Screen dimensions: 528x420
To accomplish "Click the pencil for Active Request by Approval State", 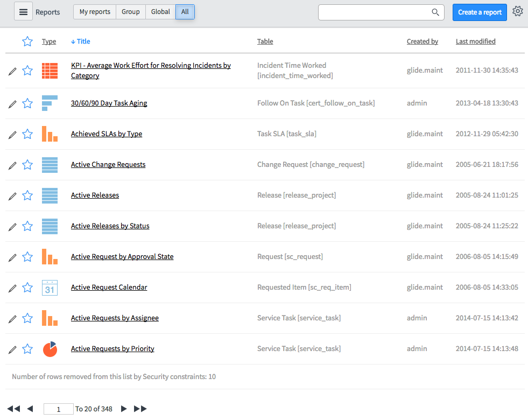I will (x=12, y=258).
